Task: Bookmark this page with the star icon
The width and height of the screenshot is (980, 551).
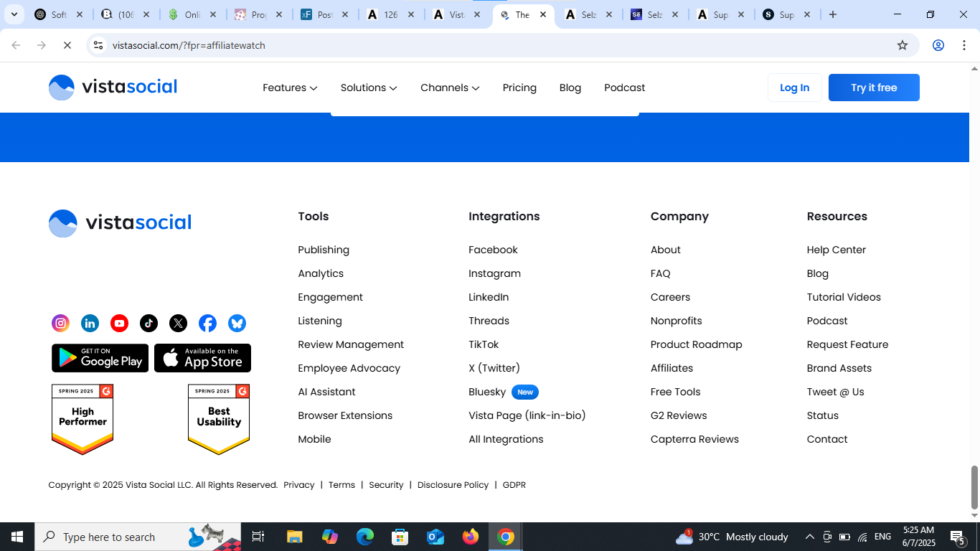Action: coord(903,45)
